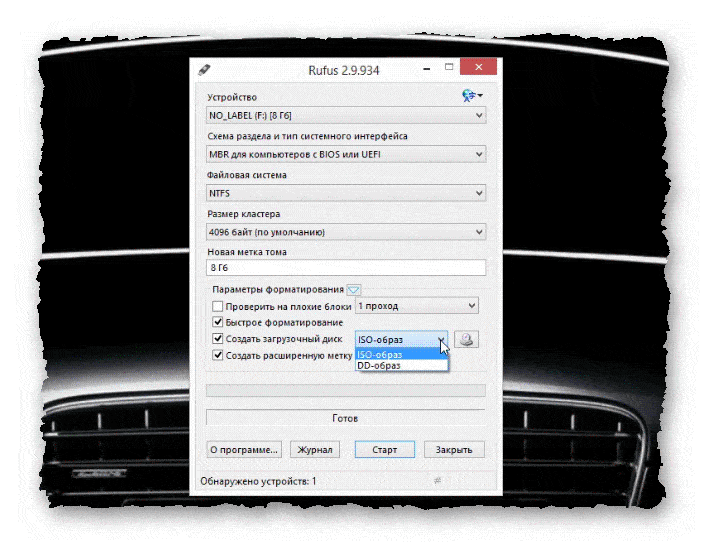Screen dimensions: 704x544
Task: Click the disc image select icon
Action: [x=466, y=339]
